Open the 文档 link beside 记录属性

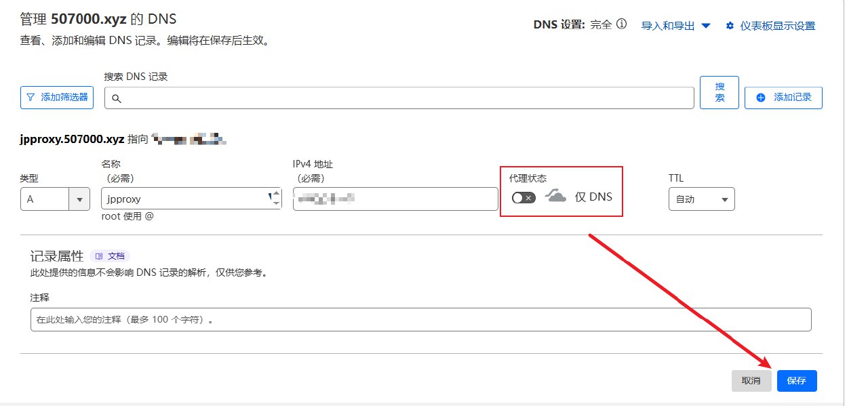(x=110, y=256)
